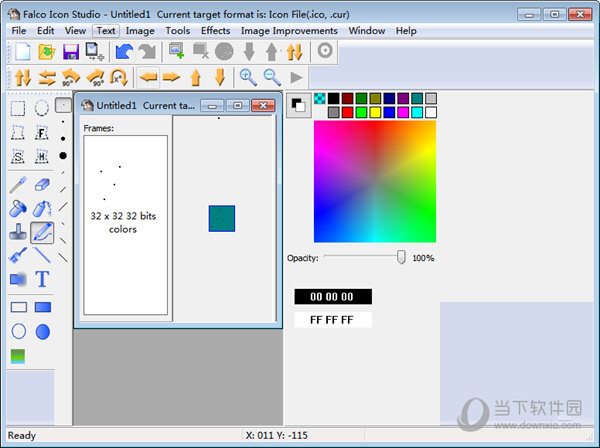Select the filled rectangle shape tool
This screenshot has width=600, height=448.
pos(42,307)
